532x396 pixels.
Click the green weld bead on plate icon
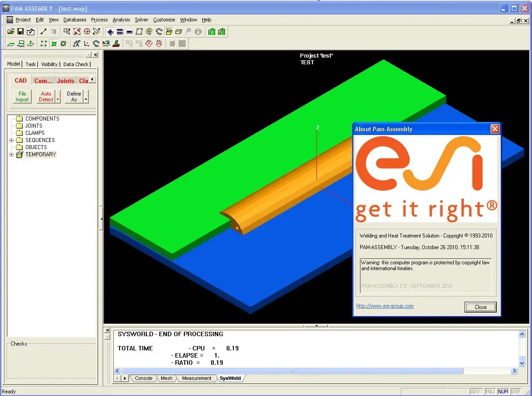tap(116, 44)
